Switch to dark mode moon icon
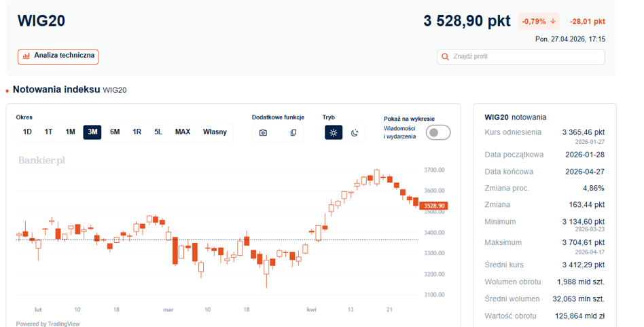644x327 pixels. (355, 132)
